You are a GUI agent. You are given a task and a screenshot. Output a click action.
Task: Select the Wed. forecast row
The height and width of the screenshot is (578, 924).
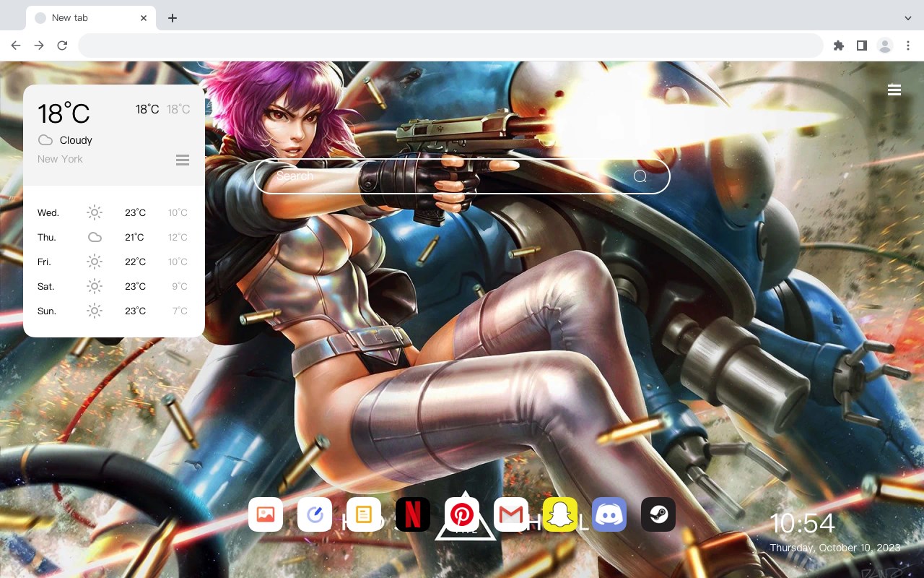tap(114, 212)
